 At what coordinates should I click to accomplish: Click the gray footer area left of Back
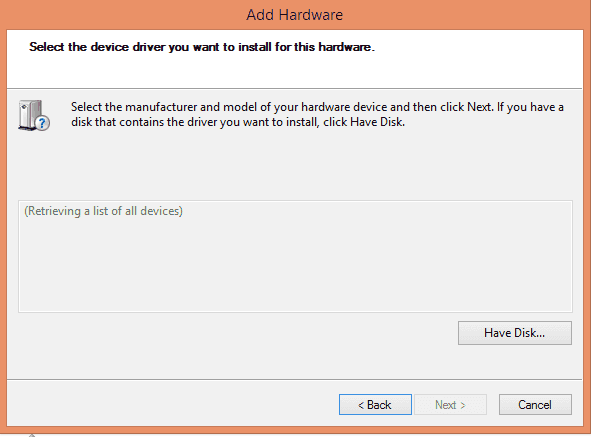[171, 405]
